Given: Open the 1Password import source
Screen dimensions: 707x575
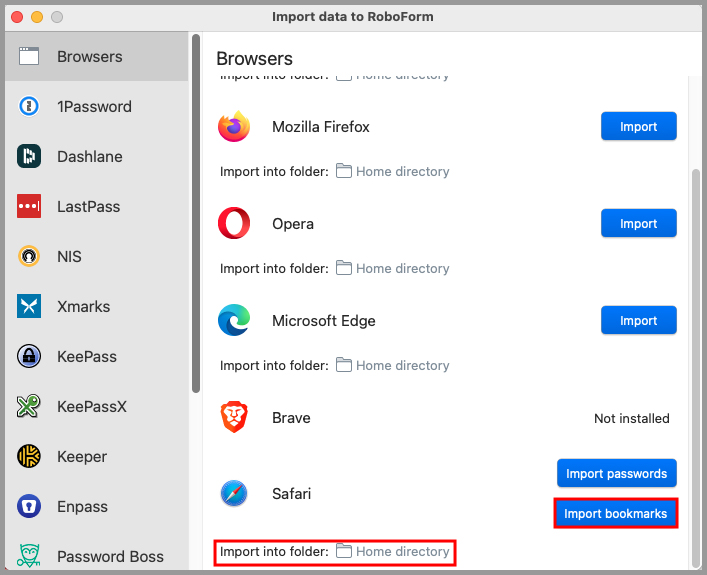Looking at the screenshot, I should click(x=93, y=107).
